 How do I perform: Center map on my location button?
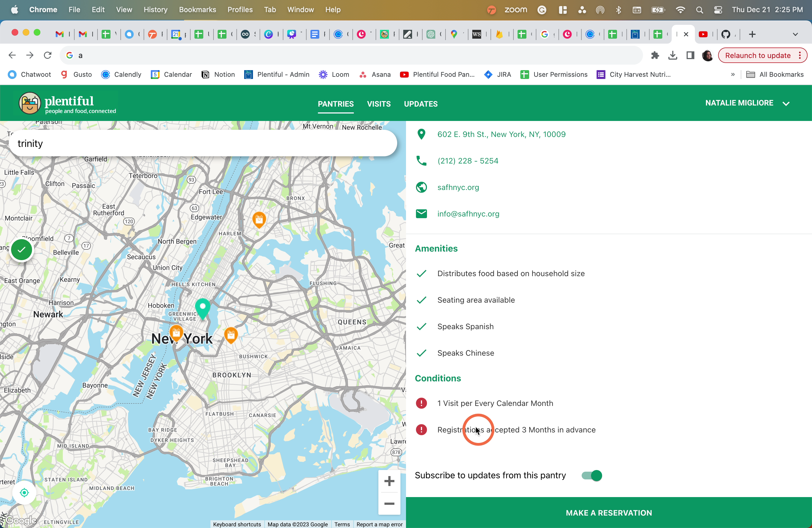[x=24, y=493]
